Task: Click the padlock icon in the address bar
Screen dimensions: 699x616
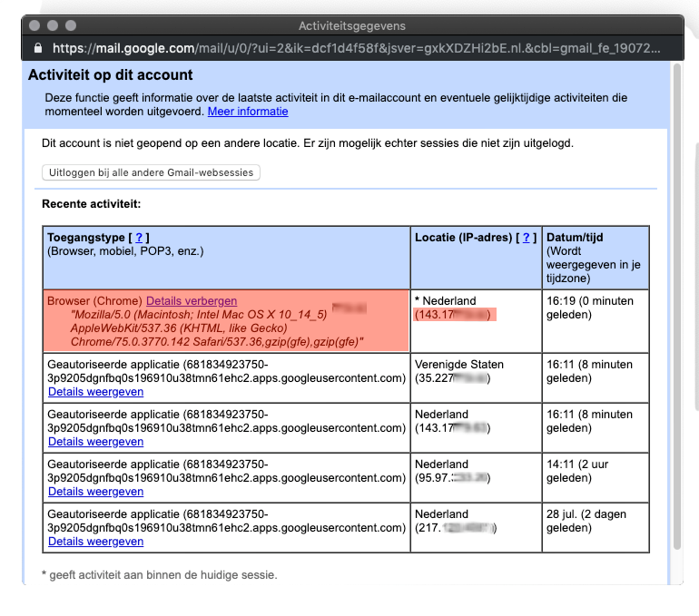Action: pyautogui.click(x=37, y=48)
